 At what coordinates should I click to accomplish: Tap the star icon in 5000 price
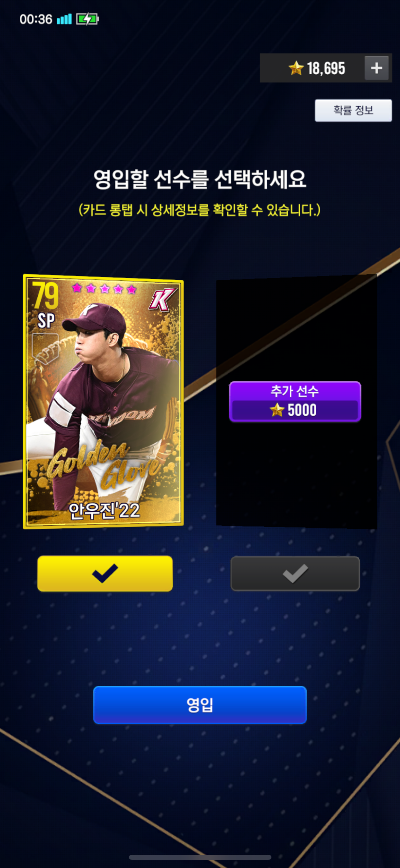coord(277,410)
